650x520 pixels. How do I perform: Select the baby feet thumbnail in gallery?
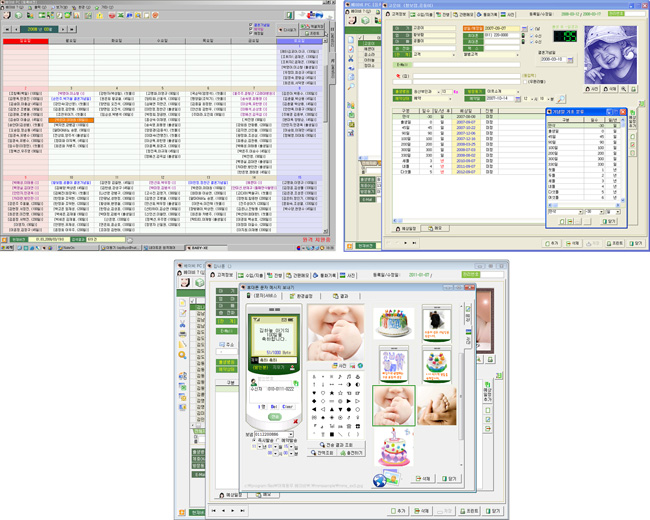[437, 406]
